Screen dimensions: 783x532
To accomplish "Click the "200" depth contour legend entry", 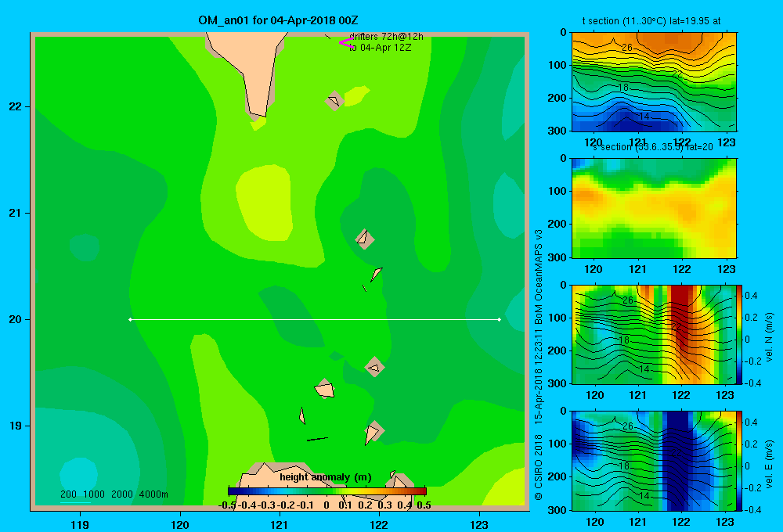I will [x=68, y=494].
